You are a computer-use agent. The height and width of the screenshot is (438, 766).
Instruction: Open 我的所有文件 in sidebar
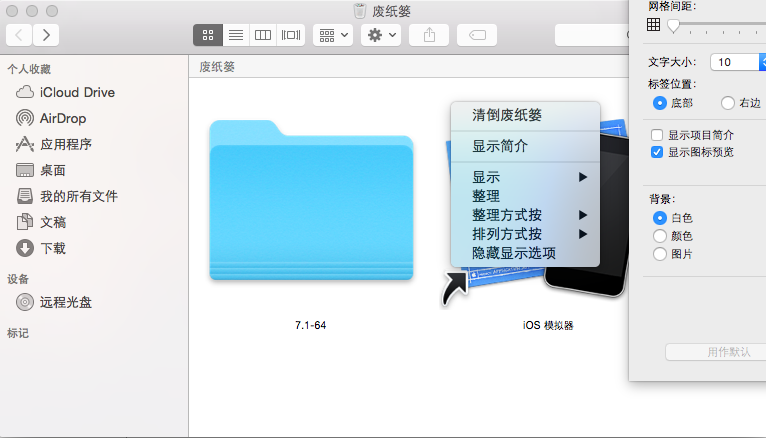pos(67,196)
